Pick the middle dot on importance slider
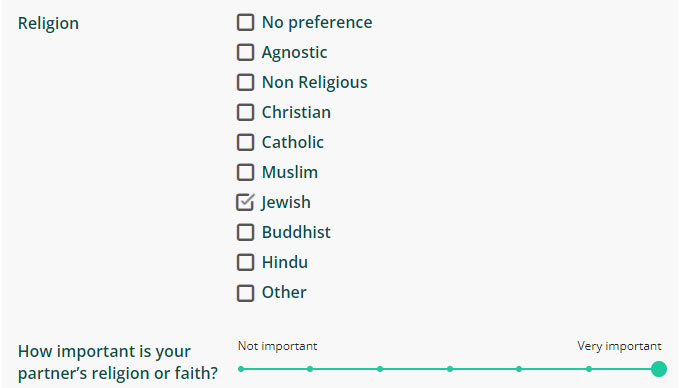Image resolution: width=686 pixels, height=388 pixels. click(450, 369)
